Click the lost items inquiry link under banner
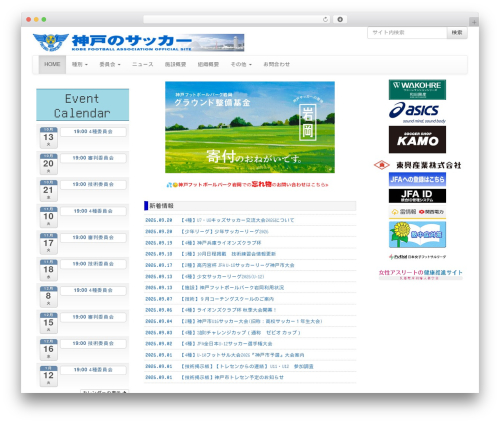Screen dimensions: 500x423 (x=247, y=184)
